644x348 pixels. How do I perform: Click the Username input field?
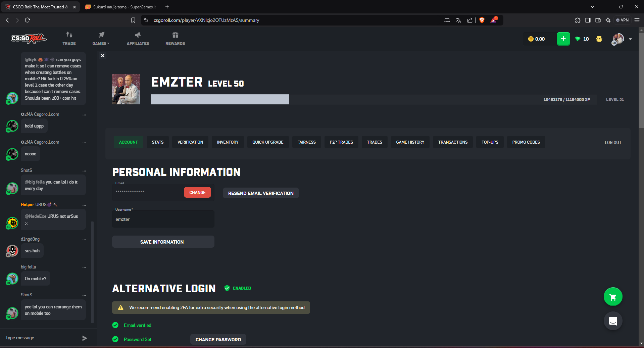point(163,219)
